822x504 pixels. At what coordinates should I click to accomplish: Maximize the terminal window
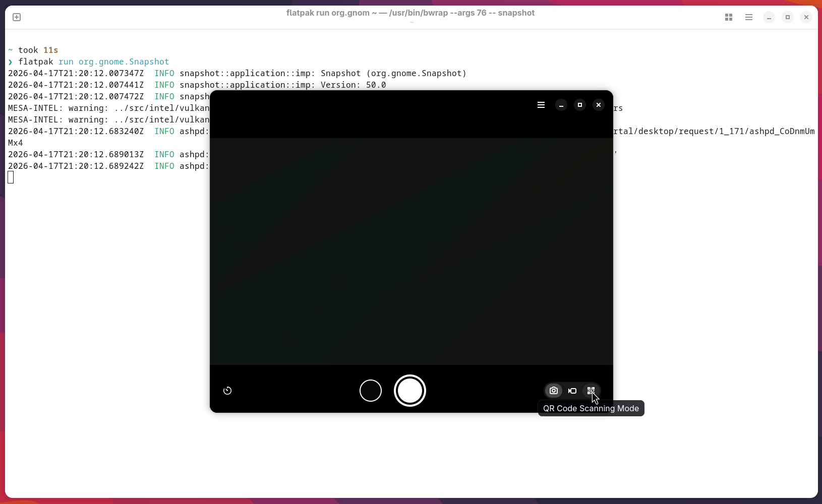pyautogui.click(x=788, y=17)
